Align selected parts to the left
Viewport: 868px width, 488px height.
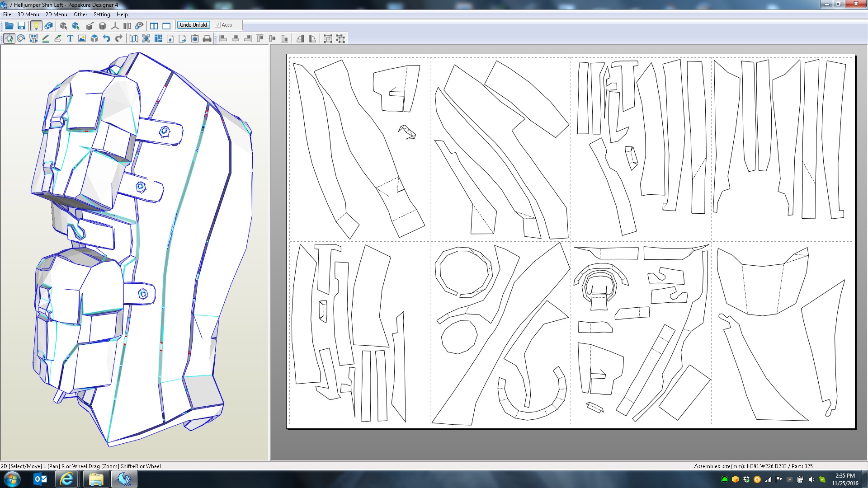point(223,39)
